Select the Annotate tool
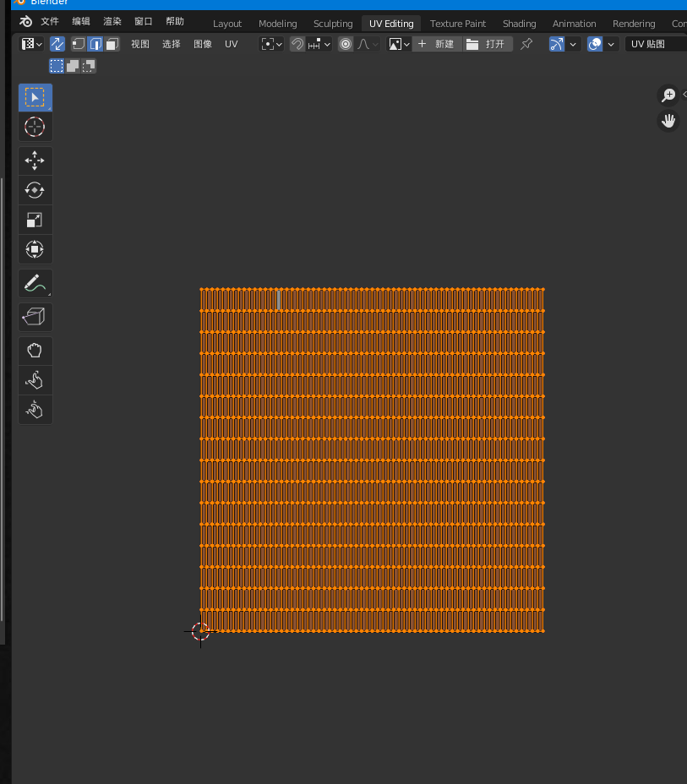Image resolution: width=687 pixels, height=784 pixels. (35, 284)
